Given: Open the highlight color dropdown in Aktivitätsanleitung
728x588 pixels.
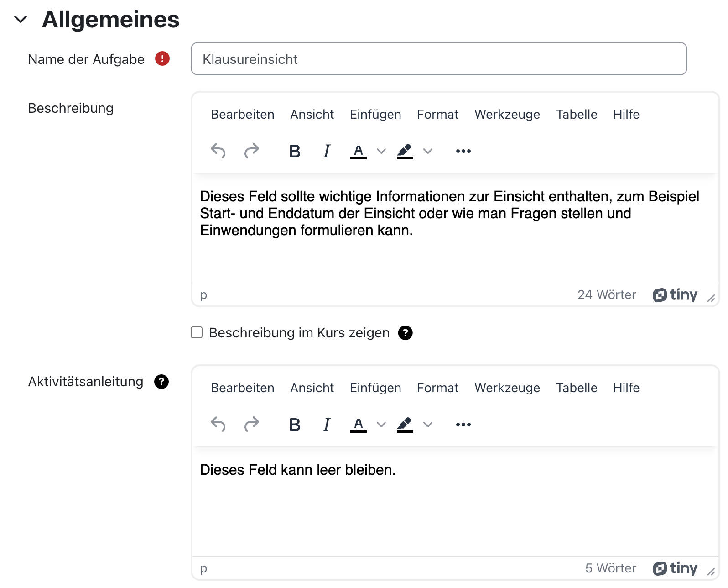Looking at the screenshot, I should click(x=428, y=424).
